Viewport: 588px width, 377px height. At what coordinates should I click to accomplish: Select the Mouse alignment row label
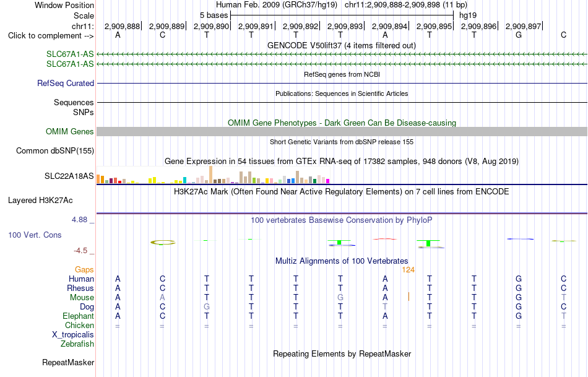click(82, 298)
